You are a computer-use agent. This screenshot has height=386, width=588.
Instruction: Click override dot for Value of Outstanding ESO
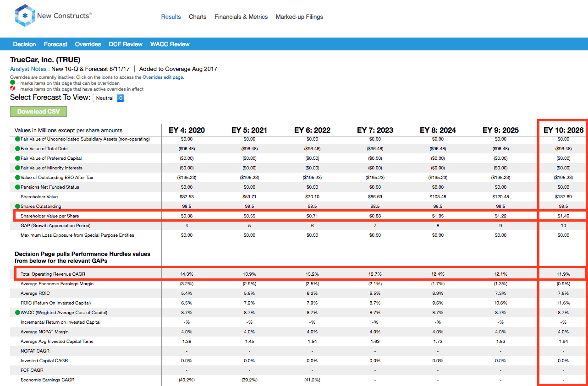pyautogui.click(x=17, y=177)
